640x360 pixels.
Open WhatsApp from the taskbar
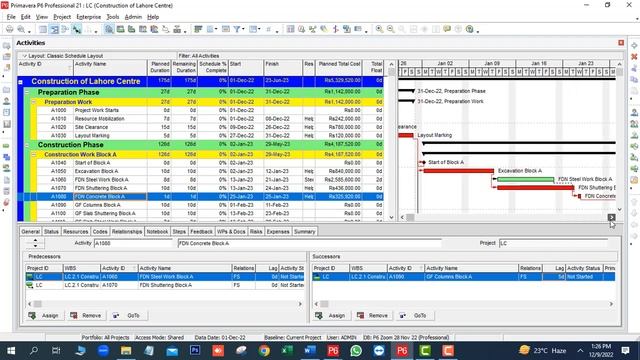click(356, 351)
